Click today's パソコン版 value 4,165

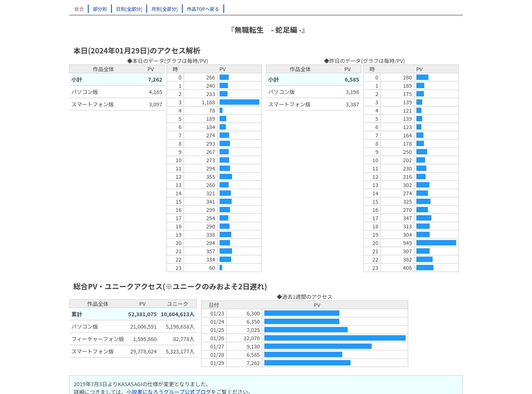[155, 92]
